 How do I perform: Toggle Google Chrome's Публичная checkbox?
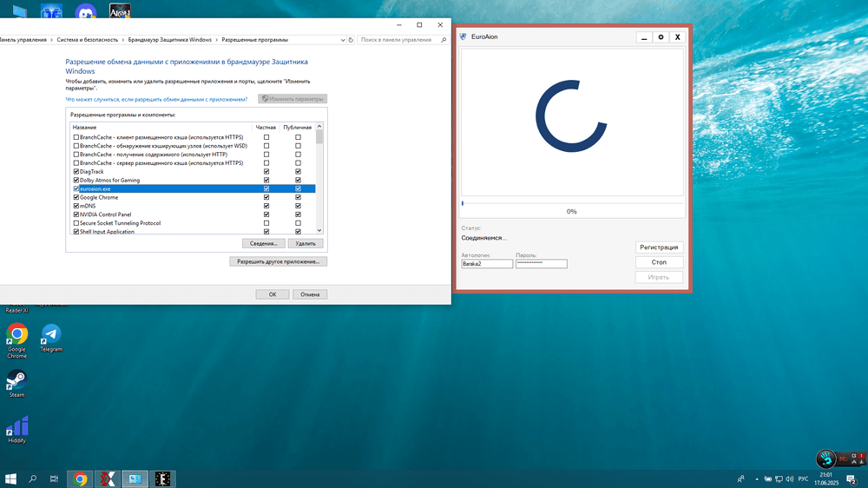coord(298,197)
